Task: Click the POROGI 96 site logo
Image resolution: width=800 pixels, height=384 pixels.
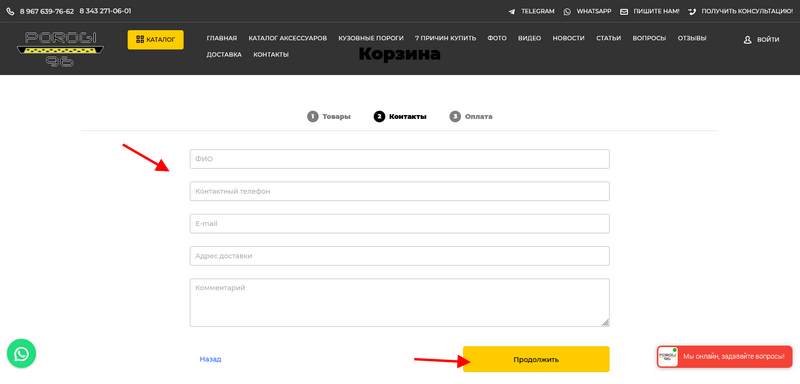Action: (x=60, y=49)
